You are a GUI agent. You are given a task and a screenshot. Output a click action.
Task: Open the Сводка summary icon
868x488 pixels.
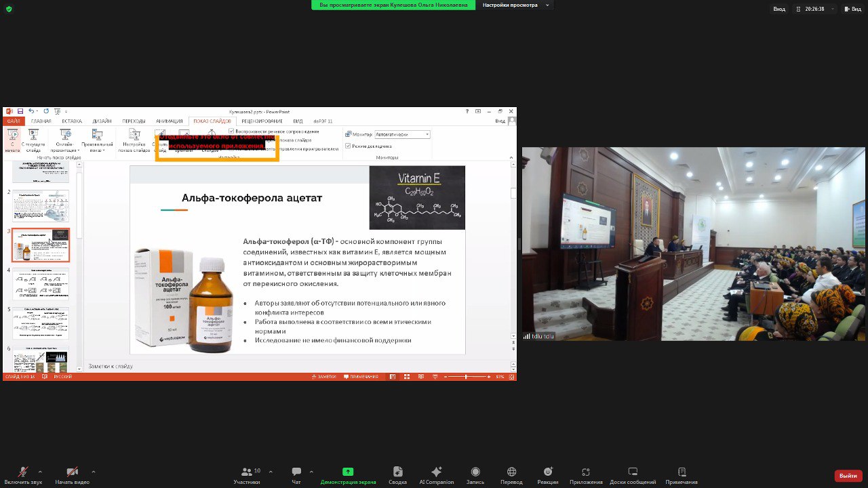click(x=398, y=472)
